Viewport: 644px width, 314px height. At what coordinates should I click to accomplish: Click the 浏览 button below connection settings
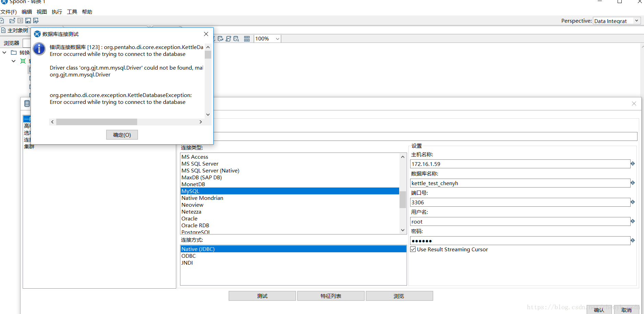[399, 296]
